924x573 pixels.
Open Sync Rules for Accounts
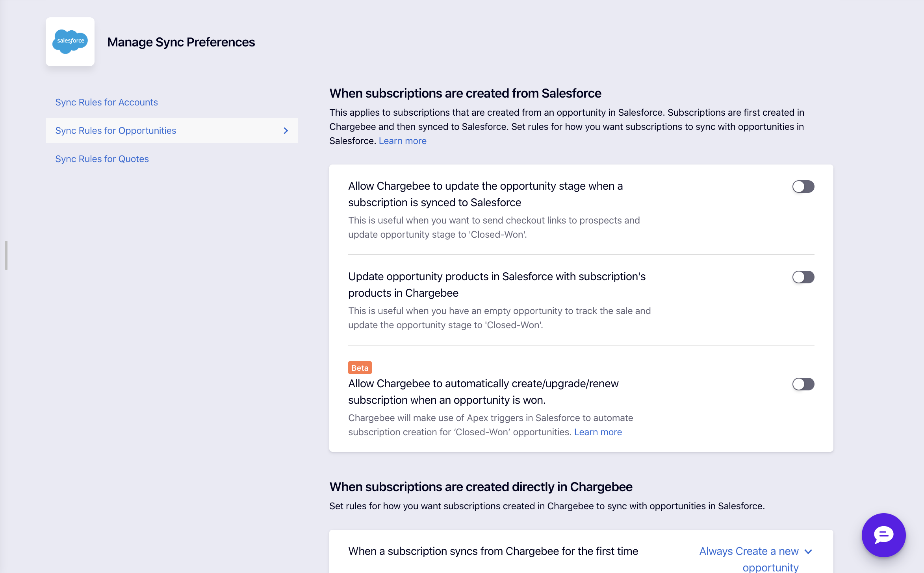coord(106,102)
